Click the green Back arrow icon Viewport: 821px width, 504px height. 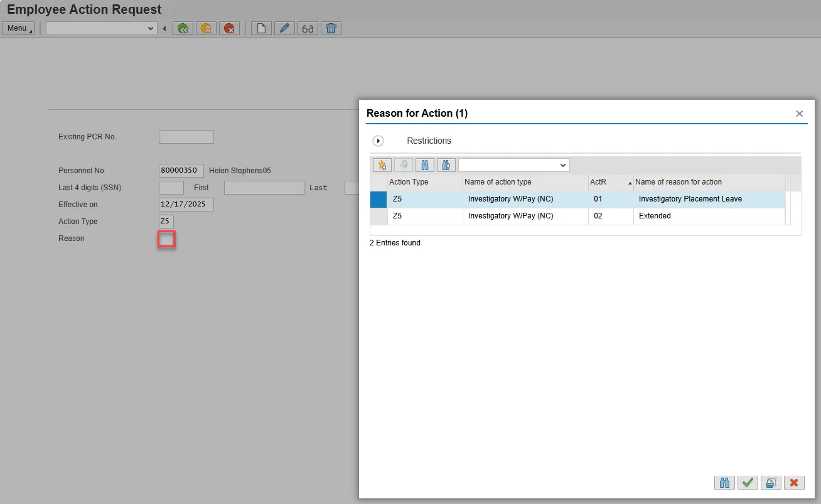pyautogui.click(x=183, y=28)
